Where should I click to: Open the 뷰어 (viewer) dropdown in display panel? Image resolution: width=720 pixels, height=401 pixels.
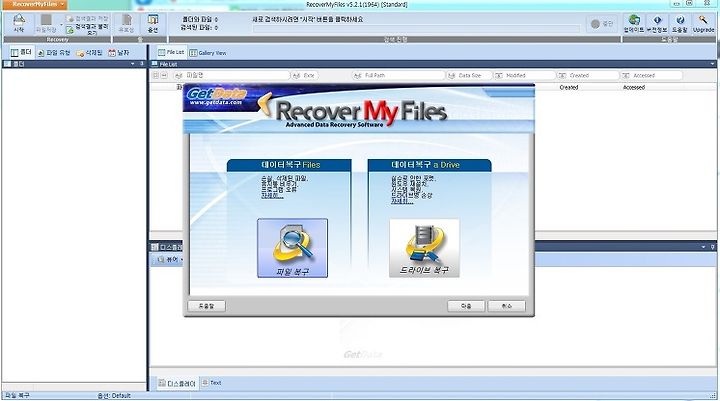pyautogui.click(x=170, y=260)
